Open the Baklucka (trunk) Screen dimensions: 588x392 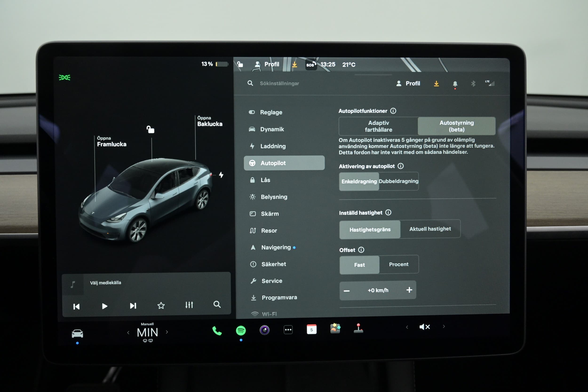pyautogui.click(x=210, y=122)
